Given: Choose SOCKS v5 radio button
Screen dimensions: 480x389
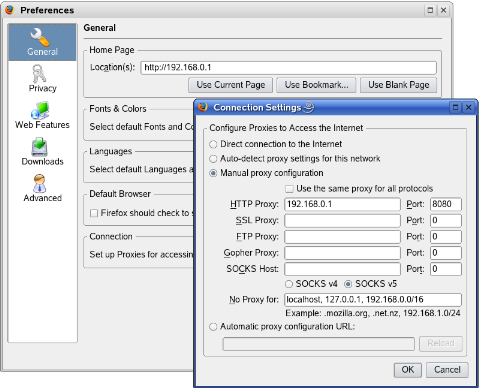Looking at the screenshot, I should point(348,284).
